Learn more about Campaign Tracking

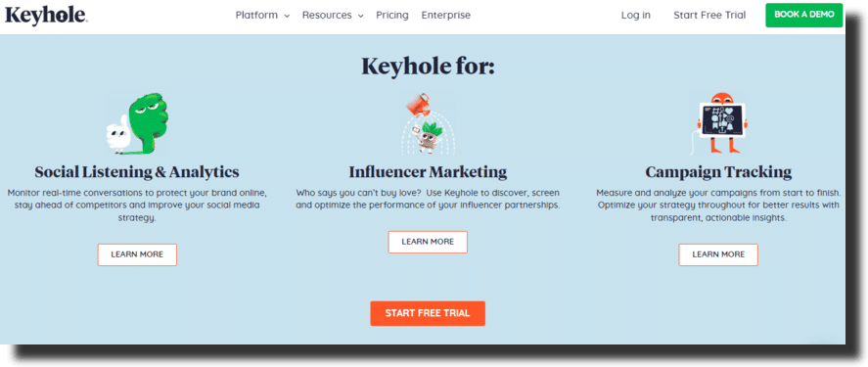coord(718,254)
